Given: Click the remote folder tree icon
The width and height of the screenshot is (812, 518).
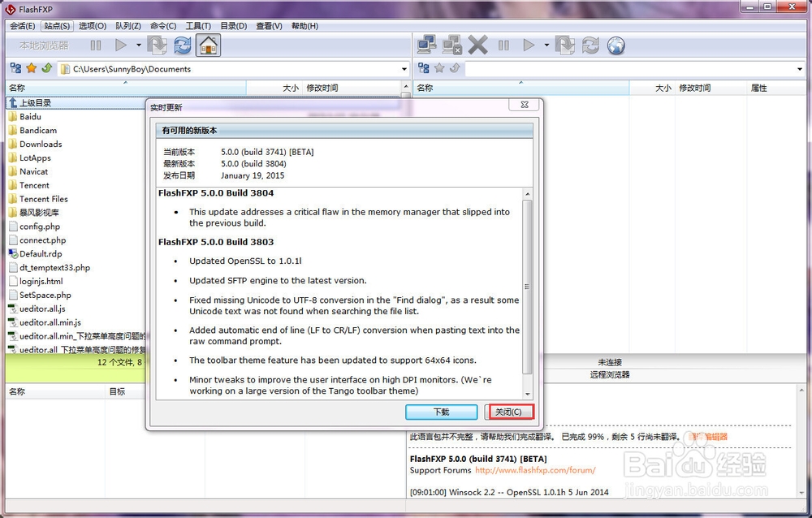Looking at the screenshot, I should tap(424, 68).
